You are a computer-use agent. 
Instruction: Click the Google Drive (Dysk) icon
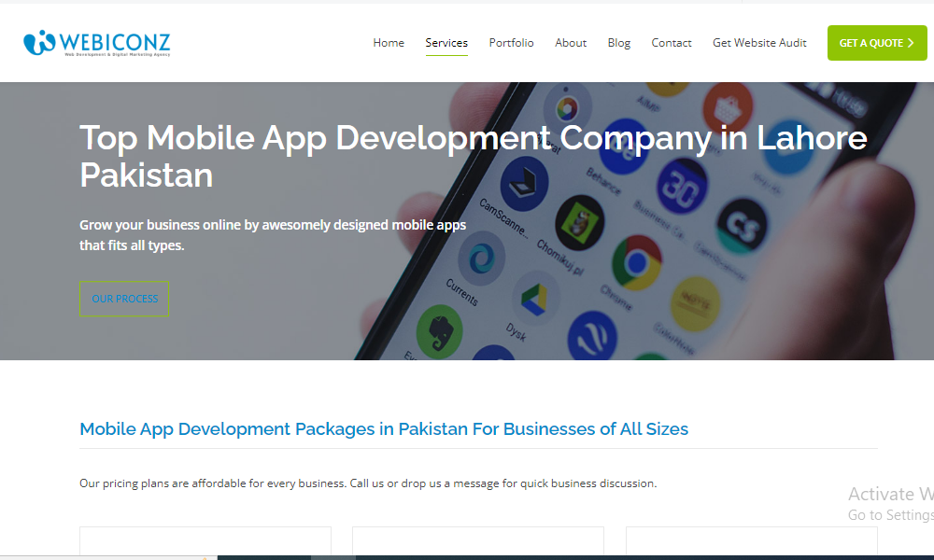pos(537,298)
